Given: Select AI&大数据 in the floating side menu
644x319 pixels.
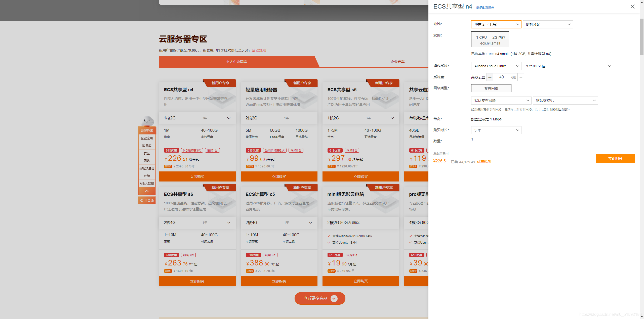Looking at the screenshot, I should pos(147,183).
